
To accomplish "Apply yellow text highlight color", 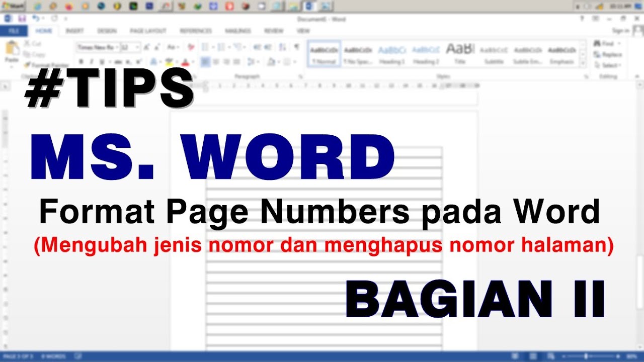I will pos(168,62).
